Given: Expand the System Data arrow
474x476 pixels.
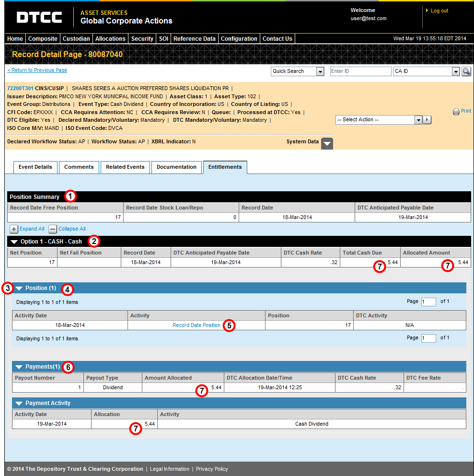Looking at the screenshot, I should tap(327, 143).
